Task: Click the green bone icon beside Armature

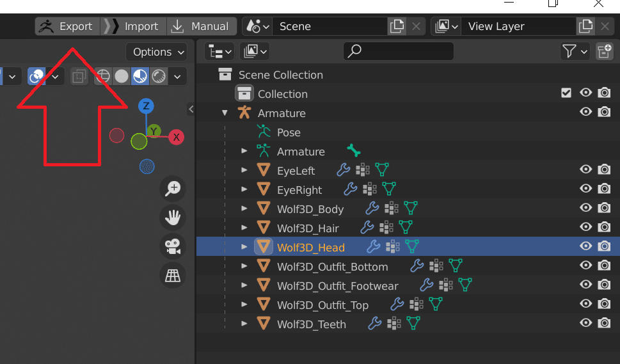Action: coord(353,151)
